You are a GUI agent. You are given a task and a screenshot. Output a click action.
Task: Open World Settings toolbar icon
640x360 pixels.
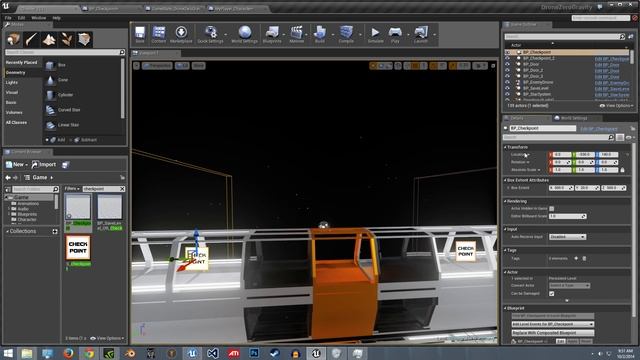pyautogui.click(x=244, y=34)
